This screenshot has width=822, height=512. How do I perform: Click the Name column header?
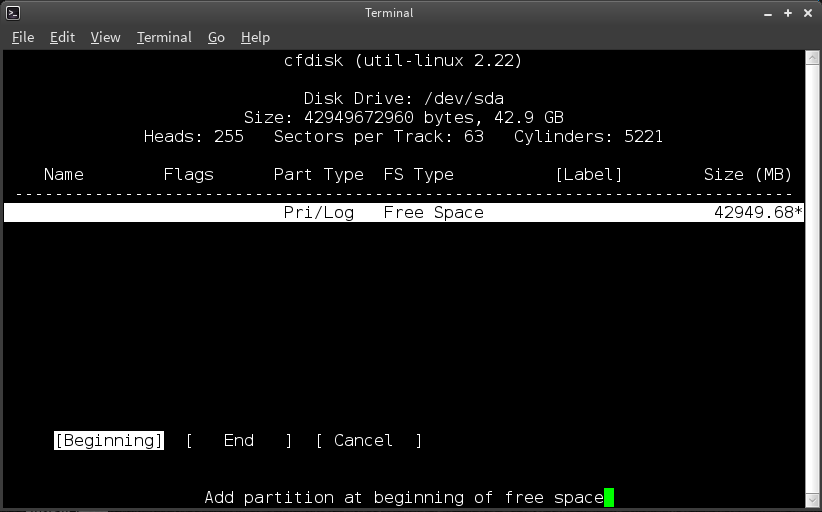(x=64, y=175)
